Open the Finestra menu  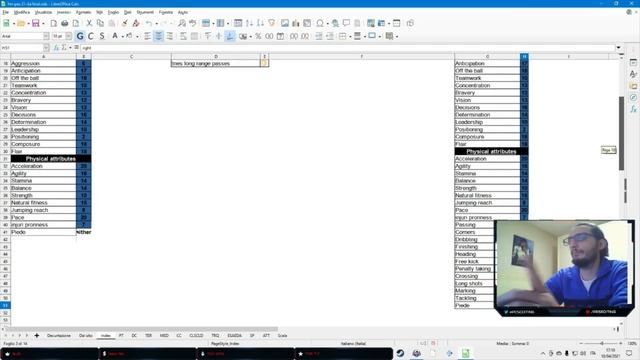(166, 12)
